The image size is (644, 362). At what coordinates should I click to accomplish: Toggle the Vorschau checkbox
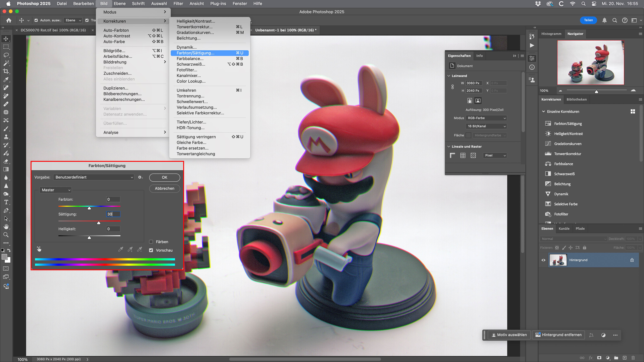click(151, 250)
